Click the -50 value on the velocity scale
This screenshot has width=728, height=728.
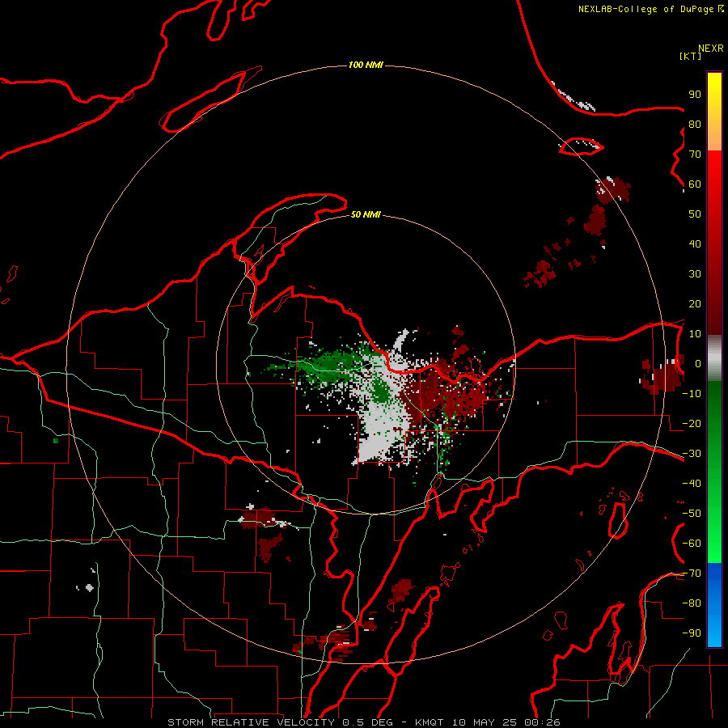click(x=692, y=514)
